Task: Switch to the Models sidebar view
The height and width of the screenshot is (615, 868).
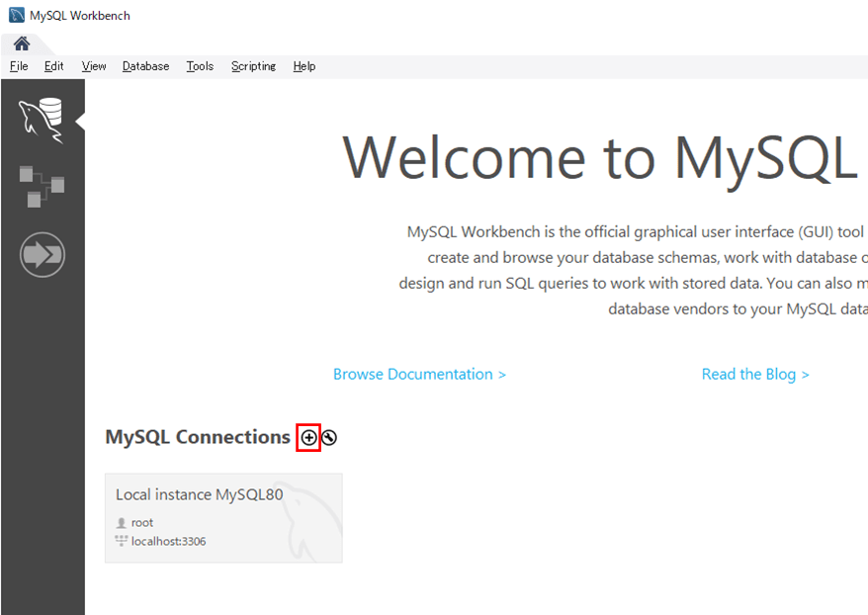Action: pyautogui.click(x=42, y=186)
